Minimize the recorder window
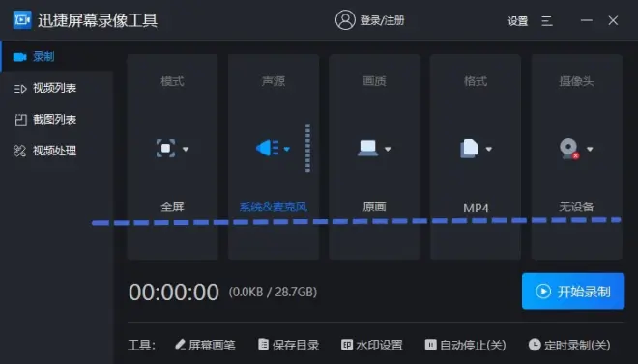Screen dimensions: 638x364 tap(587, 20)
